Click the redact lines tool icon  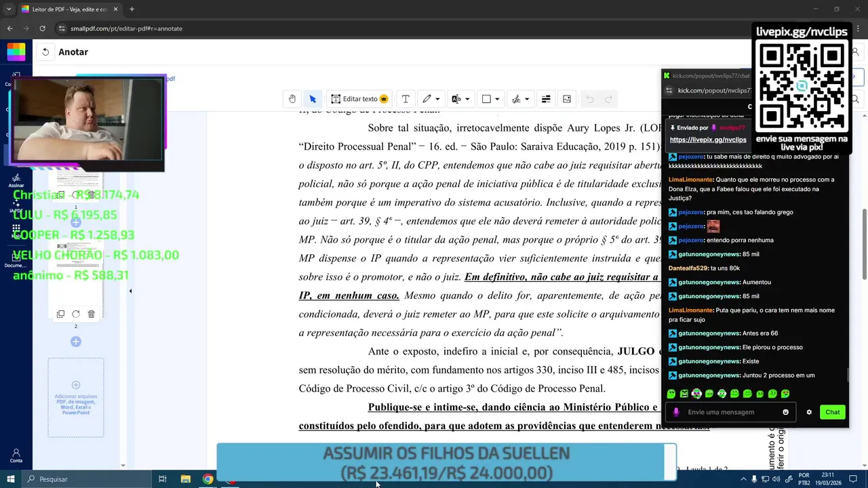coord(546,99)
